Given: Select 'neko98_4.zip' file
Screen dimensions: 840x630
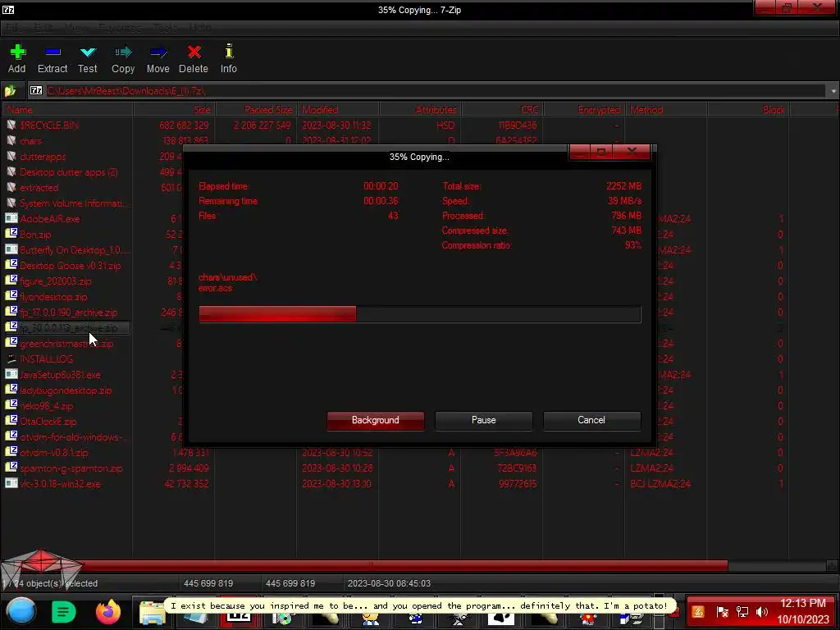Looking at the screenshot, I should 47,405.
